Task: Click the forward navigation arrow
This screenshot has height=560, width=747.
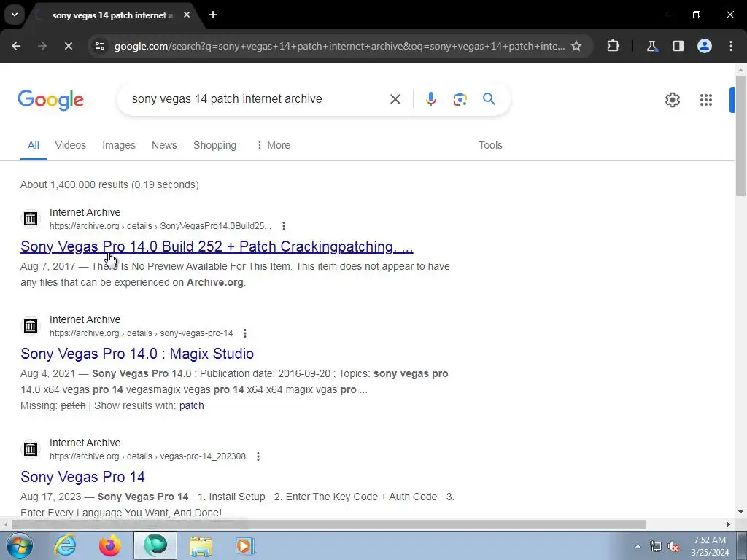Action: click(x=42, y=46)
